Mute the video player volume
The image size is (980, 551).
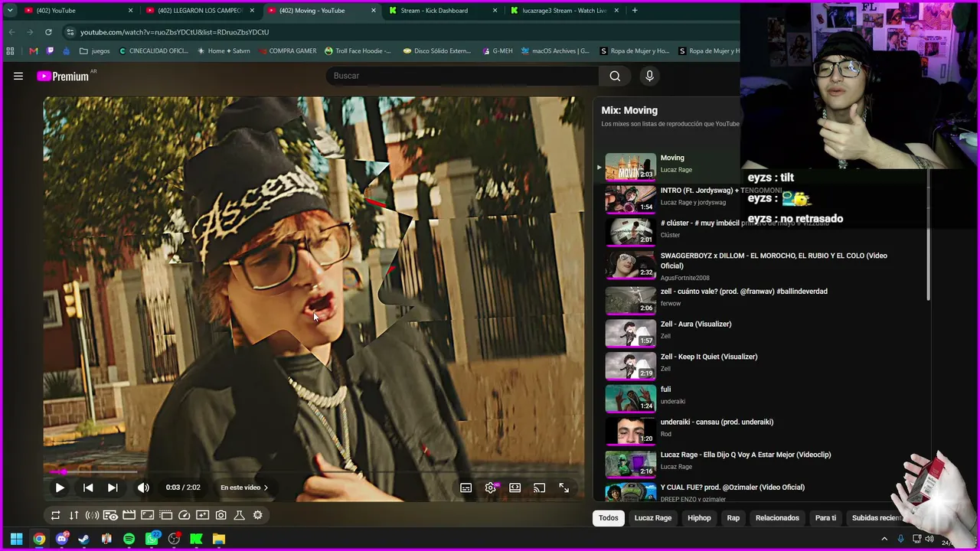click(143, 487)
